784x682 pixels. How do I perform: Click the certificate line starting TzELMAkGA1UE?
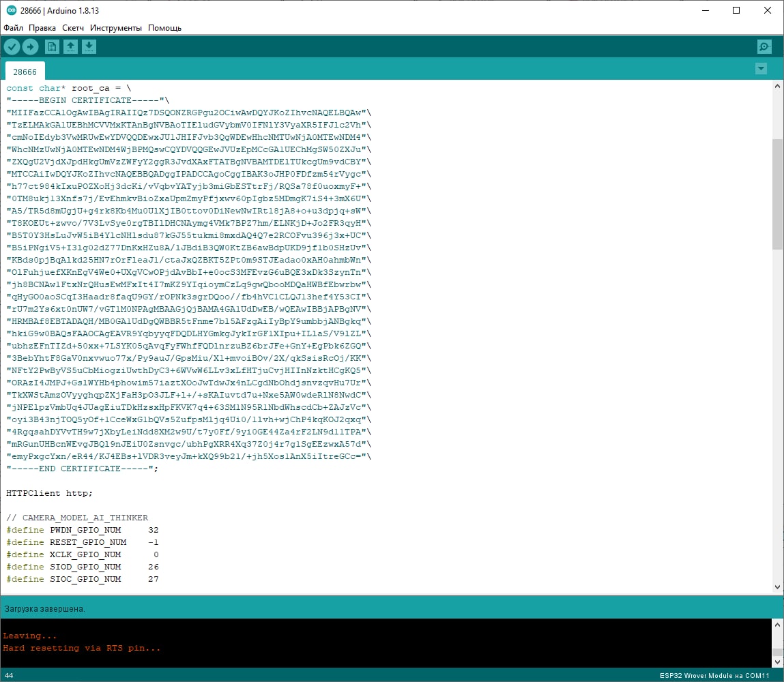188,125
